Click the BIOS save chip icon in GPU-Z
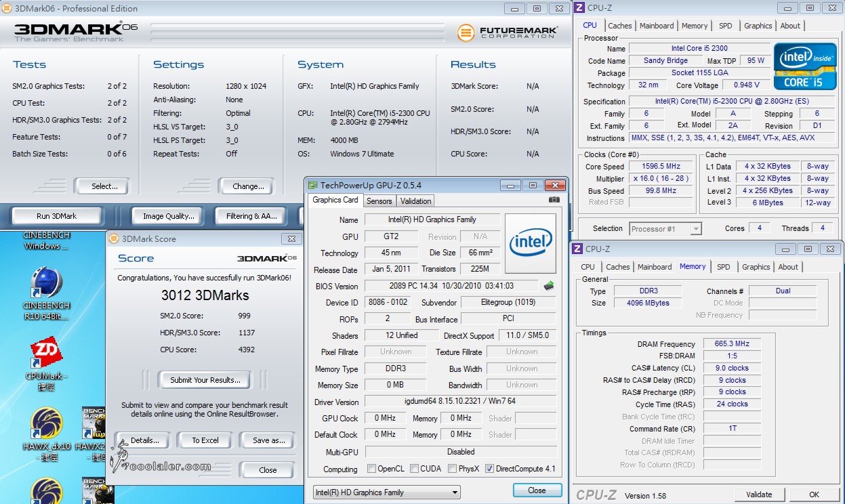The height and width of the screenshot is (504, 845). click(549, 286)
